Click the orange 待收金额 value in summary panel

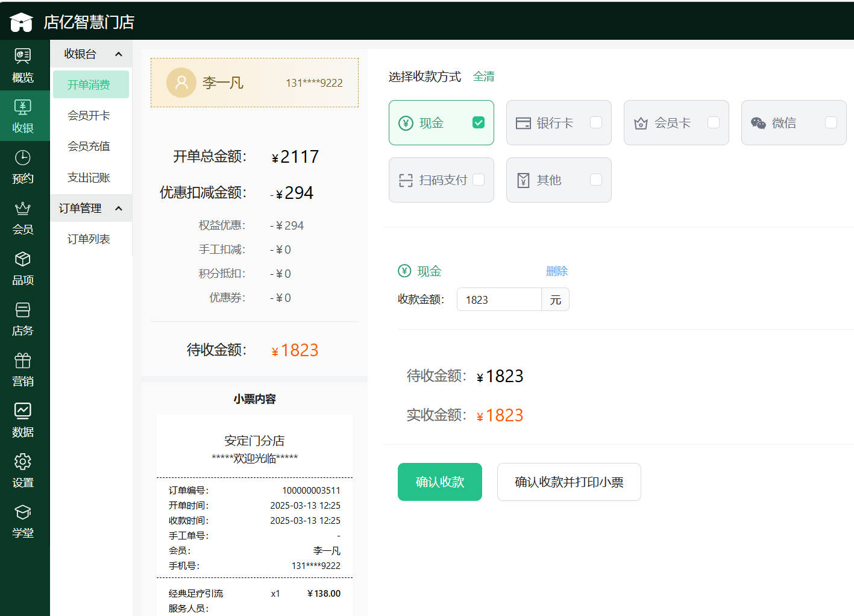tap(295, 350)
